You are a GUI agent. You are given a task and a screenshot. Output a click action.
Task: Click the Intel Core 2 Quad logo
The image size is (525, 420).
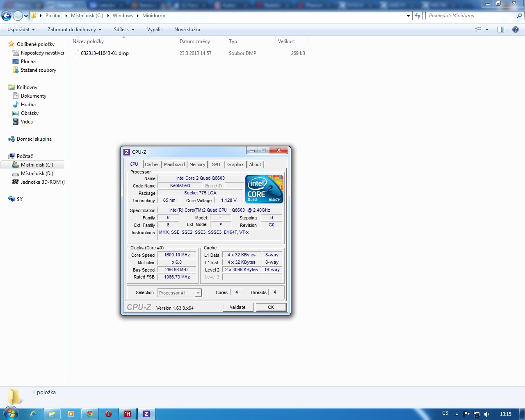[265, 189]
